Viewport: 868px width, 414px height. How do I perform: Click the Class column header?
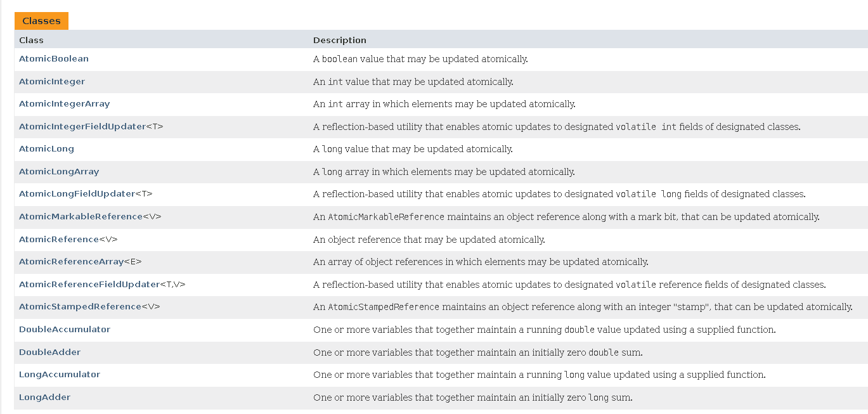coord(31,40)
